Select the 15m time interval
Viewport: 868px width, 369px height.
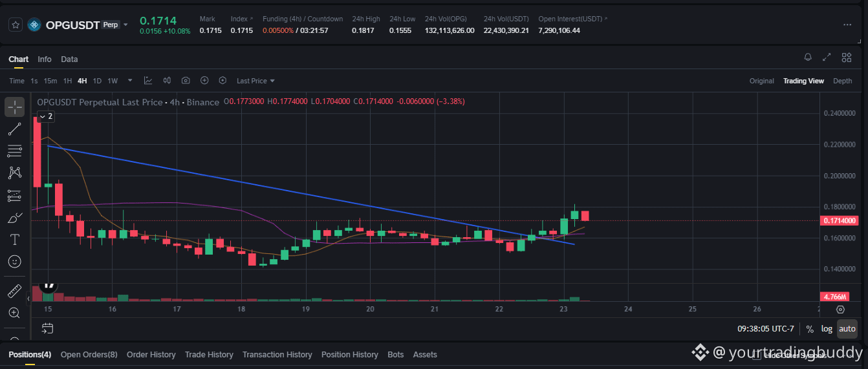[x=50, y=81]
